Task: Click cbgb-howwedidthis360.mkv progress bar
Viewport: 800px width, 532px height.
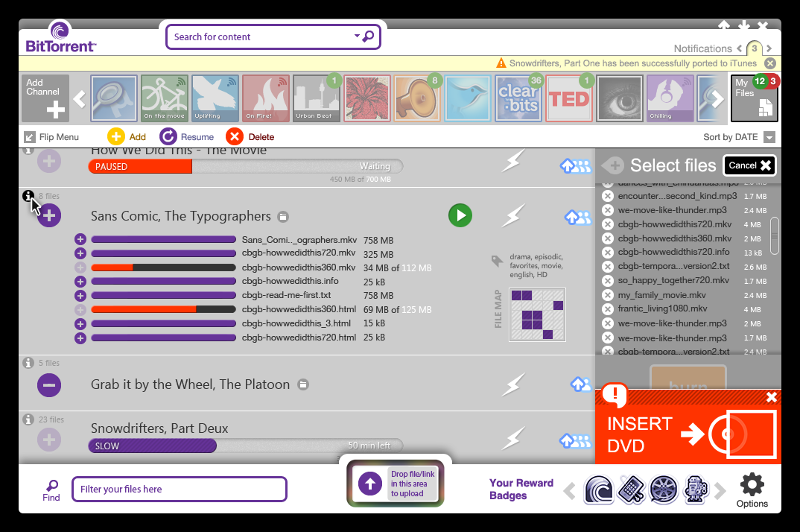Action: point(163,267)
